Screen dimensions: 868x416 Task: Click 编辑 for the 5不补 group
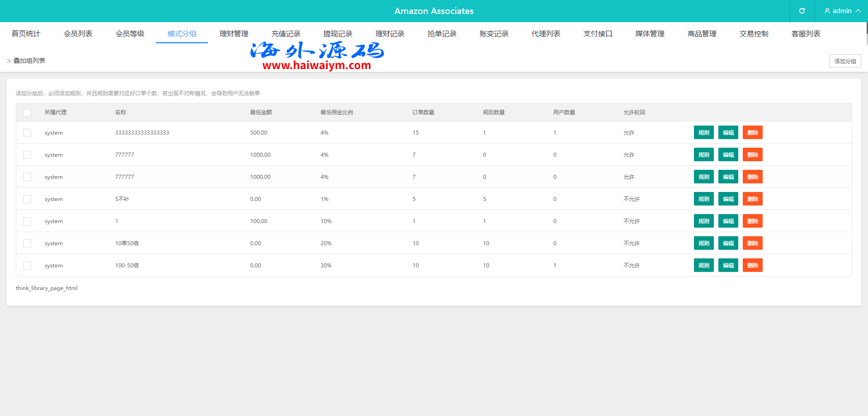(x=728, y=199)
